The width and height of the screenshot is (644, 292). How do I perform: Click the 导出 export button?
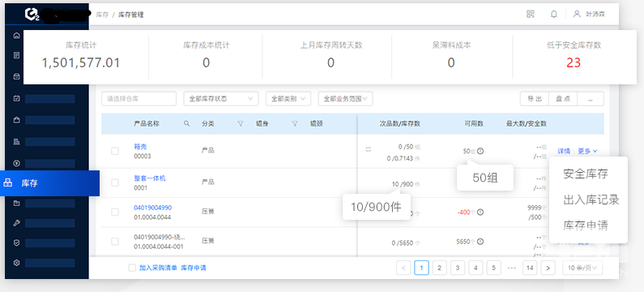535,99
